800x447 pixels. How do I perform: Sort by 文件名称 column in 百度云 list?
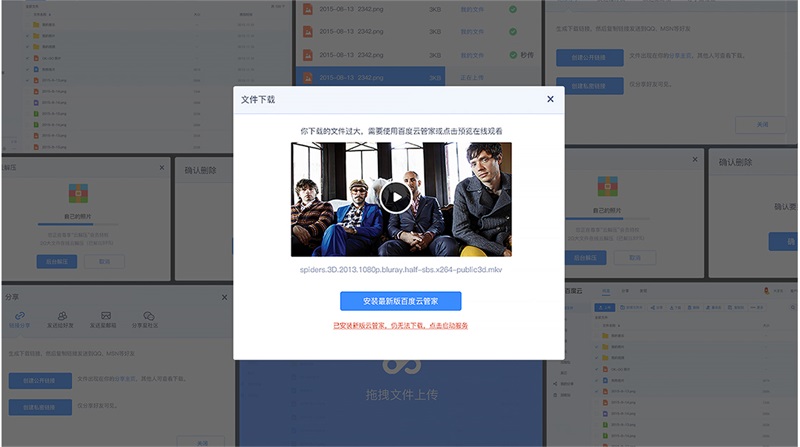tap(610, 325)
